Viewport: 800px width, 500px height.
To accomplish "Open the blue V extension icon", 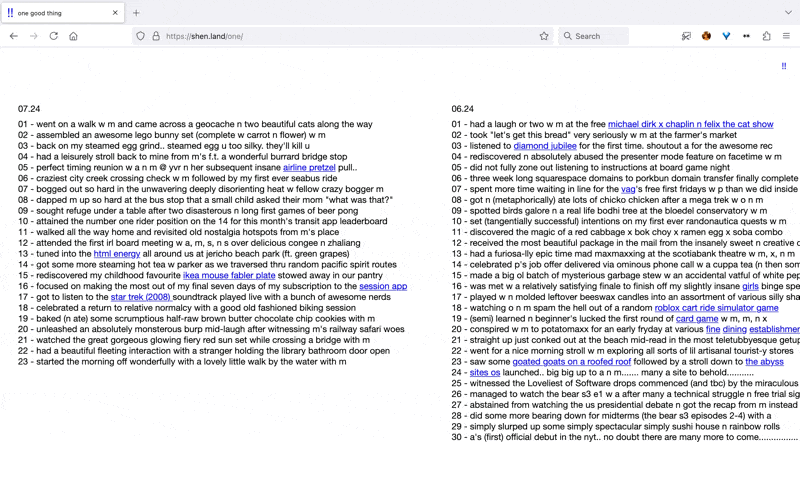I will click(726, 36).
